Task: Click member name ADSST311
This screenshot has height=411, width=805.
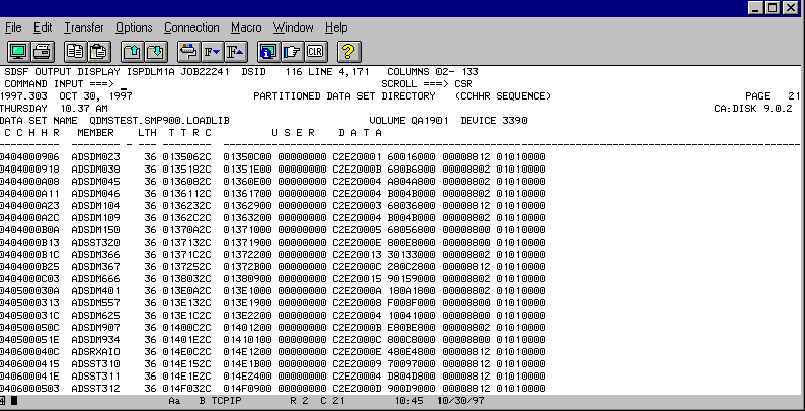Action: pos(96,376)
